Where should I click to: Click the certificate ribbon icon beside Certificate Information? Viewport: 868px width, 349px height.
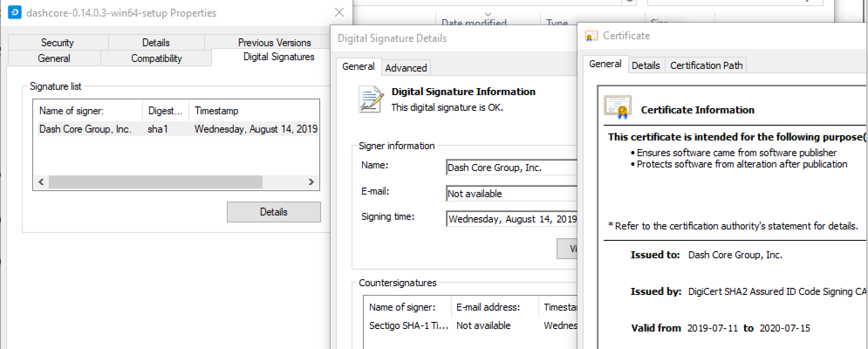pyautogui.click(x=618, y=107)
